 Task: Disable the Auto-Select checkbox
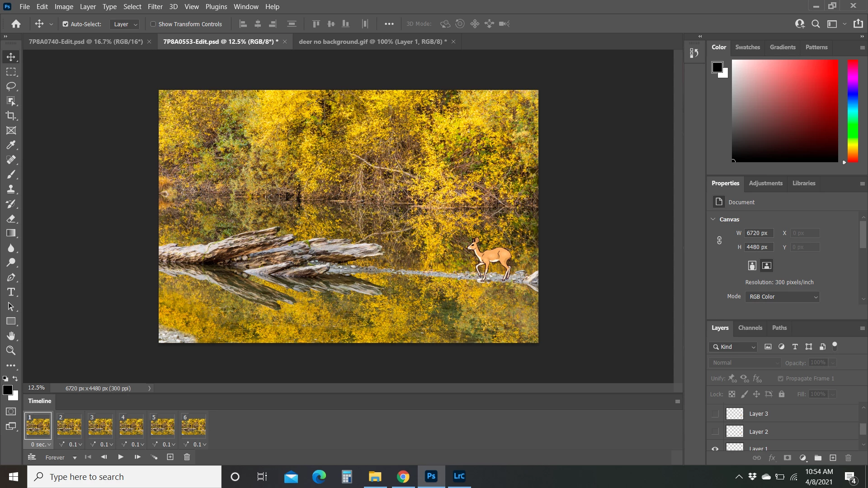coord(66,24)
